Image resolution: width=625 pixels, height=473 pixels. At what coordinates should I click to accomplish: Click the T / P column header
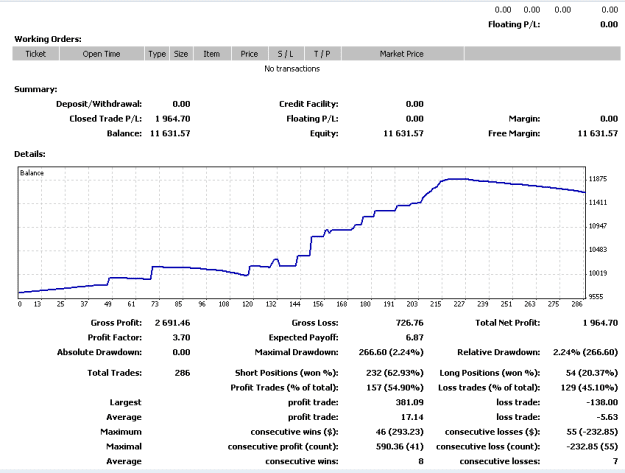coord(322,54)
